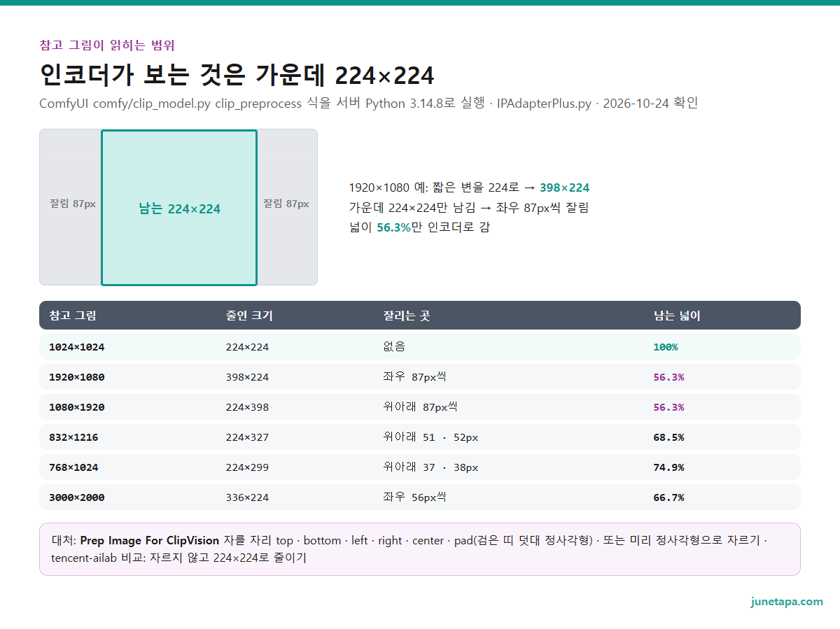The width and height of the screenshot is (840, 629).
Task: Click the 68.5% value in the 832×1216 row
Action: pos(668,437)
